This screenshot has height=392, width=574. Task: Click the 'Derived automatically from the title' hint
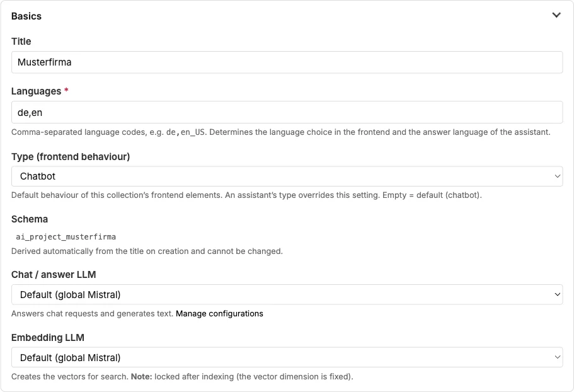[x=147, y=251]
